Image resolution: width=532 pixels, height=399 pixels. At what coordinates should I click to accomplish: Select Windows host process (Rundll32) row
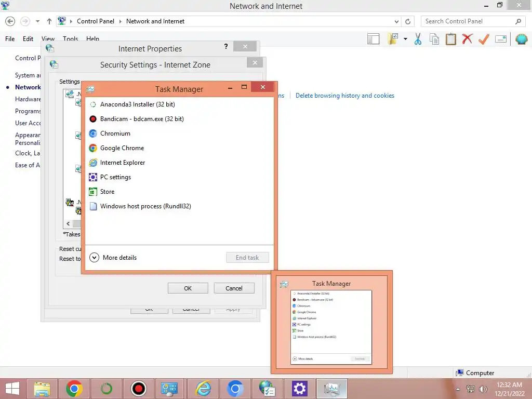179,206
